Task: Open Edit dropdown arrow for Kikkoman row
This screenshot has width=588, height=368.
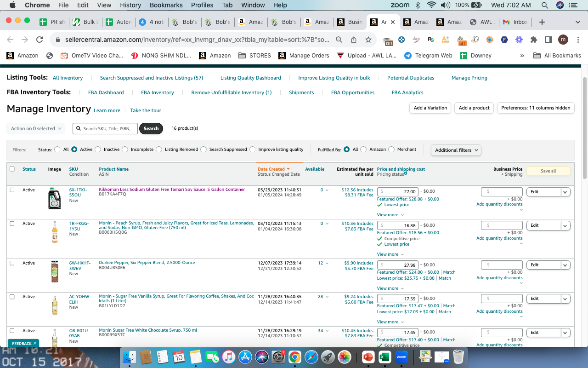Action: click(x=565, y=192)
